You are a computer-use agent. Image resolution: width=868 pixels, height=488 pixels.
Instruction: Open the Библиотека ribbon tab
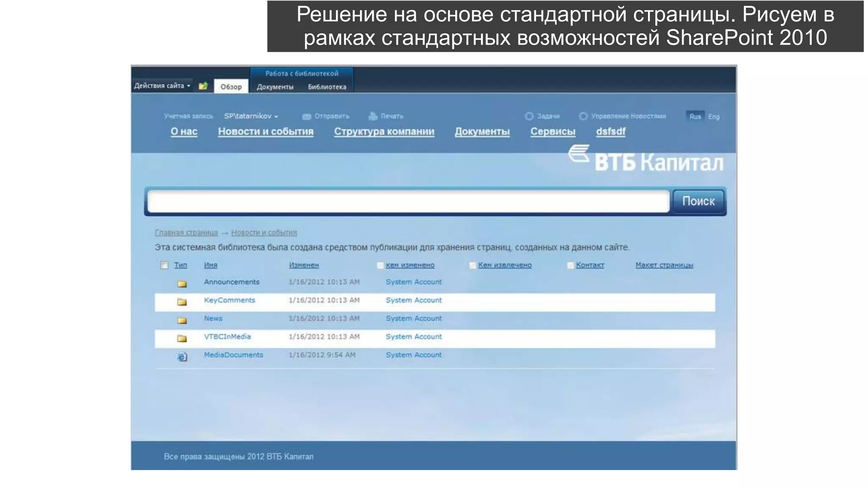tap(327, 87)
